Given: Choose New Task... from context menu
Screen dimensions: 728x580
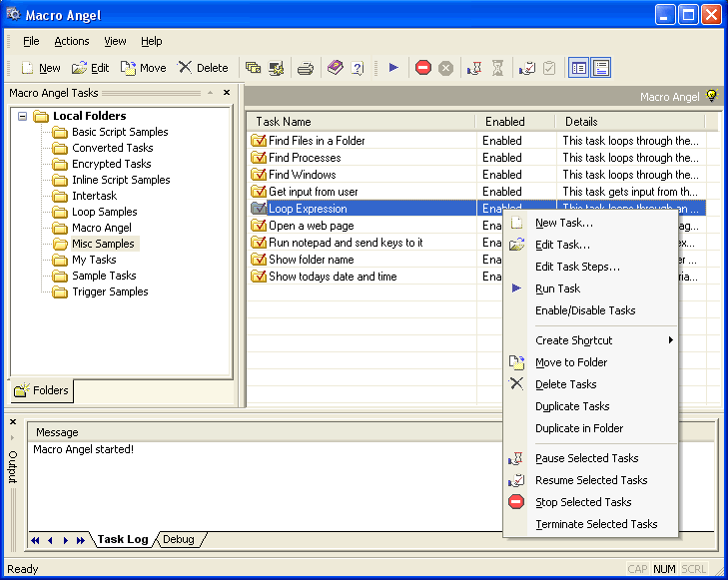Looking at the screenshot, I should pyautogui.click(x=590, y=223).
